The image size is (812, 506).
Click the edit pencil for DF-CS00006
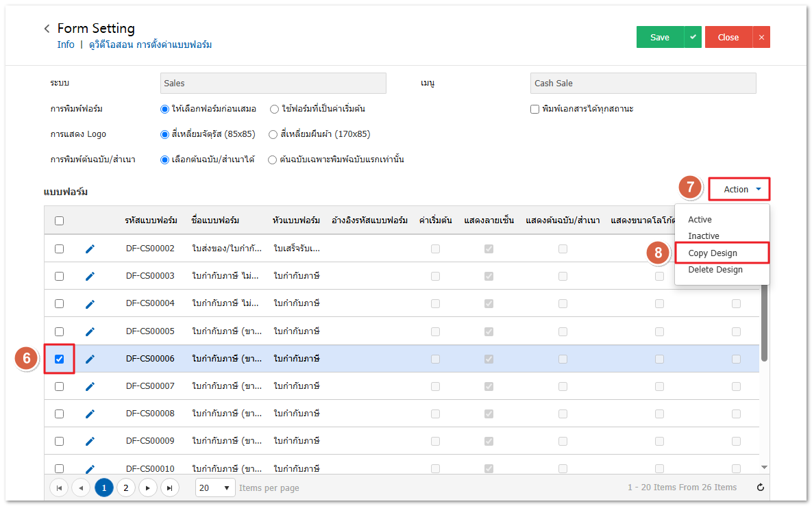pos(90,359)
